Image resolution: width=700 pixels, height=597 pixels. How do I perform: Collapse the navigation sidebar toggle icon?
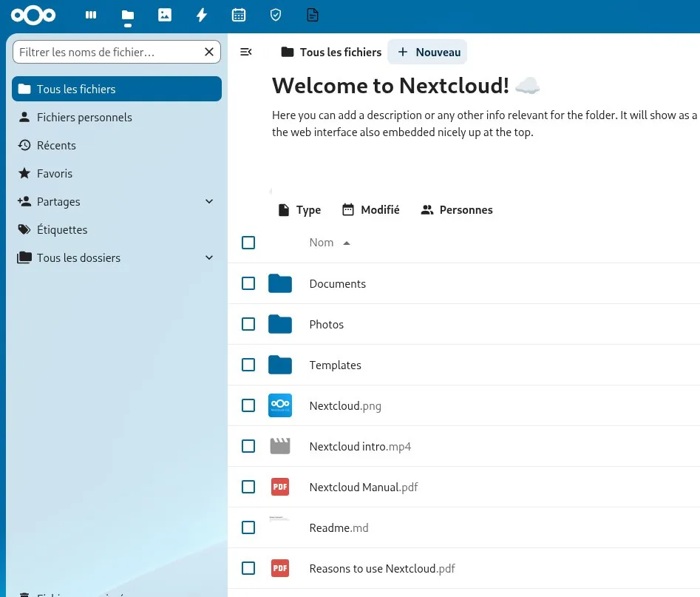click(246, 52)
